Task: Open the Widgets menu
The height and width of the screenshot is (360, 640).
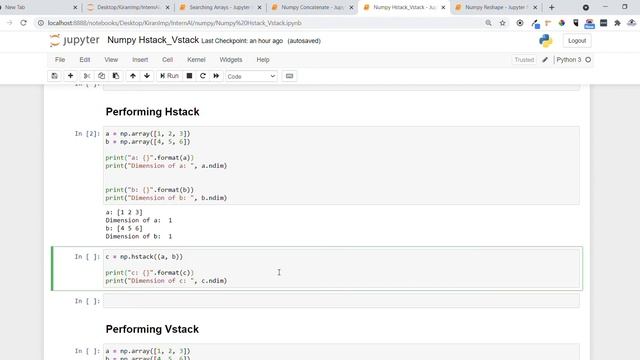Action: [231, 60]
